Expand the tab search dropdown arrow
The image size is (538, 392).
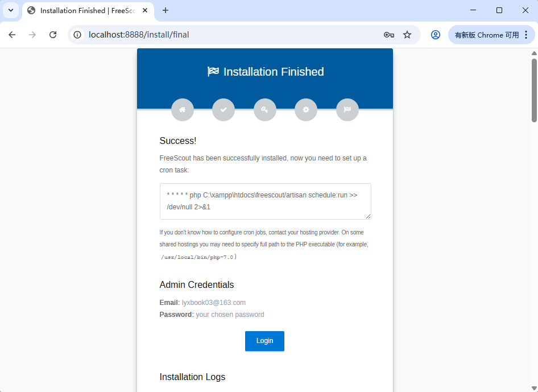11,10
